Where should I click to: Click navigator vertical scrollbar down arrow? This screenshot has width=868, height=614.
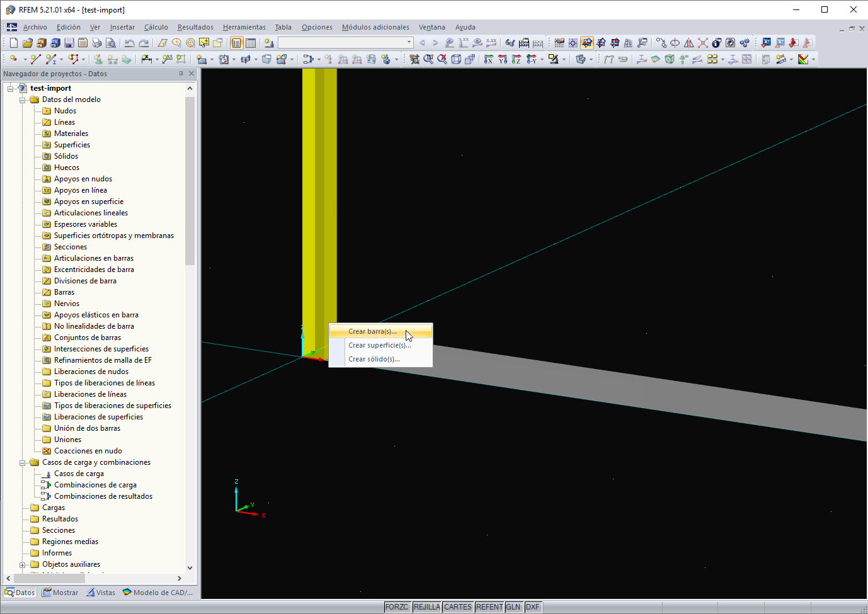pyautogui.click(x=190, y=568)
